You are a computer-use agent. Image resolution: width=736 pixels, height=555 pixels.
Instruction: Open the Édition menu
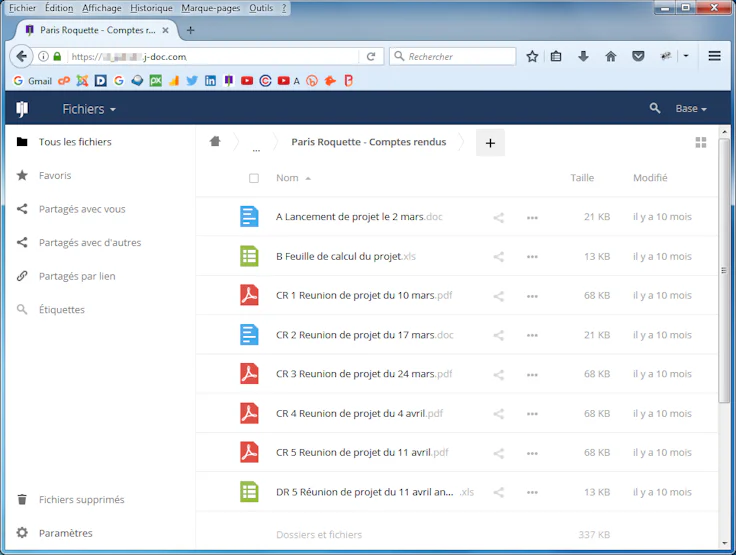(59, 8)
